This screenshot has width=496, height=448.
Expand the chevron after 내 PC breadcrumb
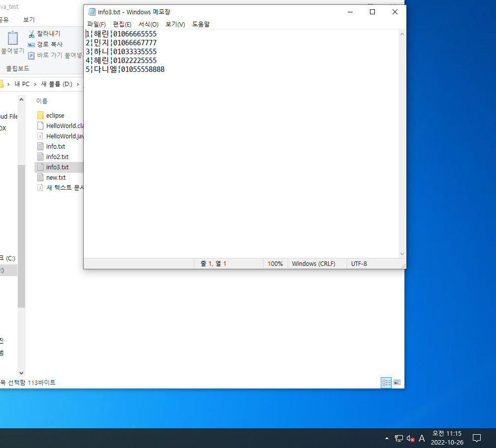[x=35, y=84]
